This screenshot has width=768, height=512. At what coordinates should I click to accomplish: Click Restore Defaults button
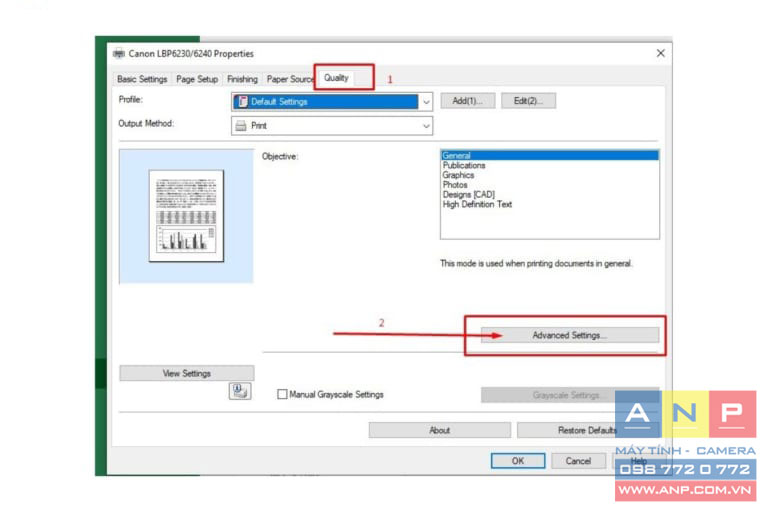coord(586,430)
